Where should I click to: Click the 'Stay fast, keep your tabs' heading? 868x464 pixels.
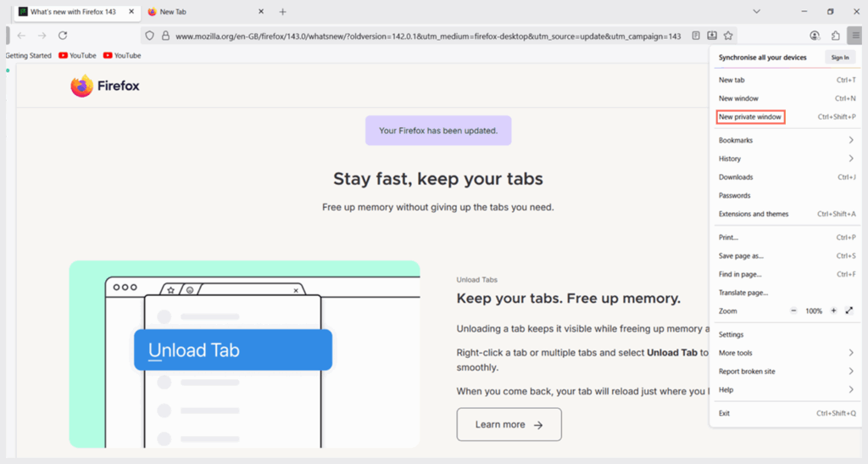click(x=438, y=179)
